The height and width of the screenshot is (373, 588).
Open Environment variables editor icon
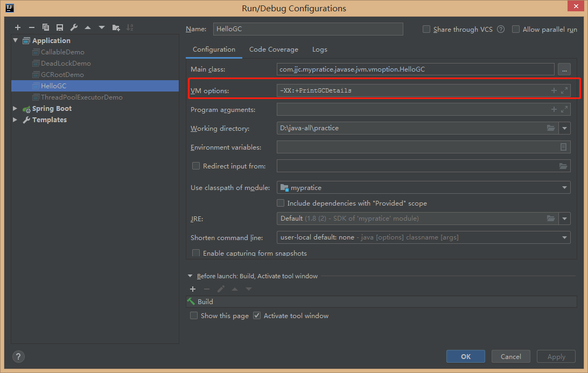tap(563, 147)
